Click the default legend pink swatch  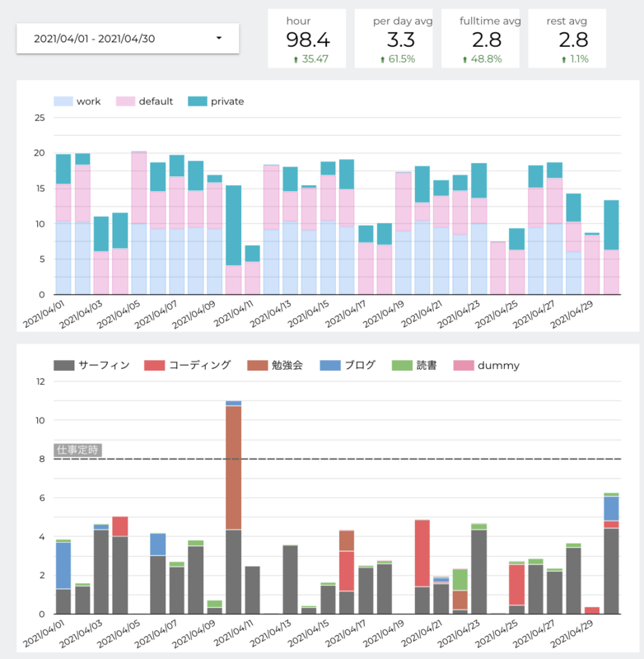point(125,101)
